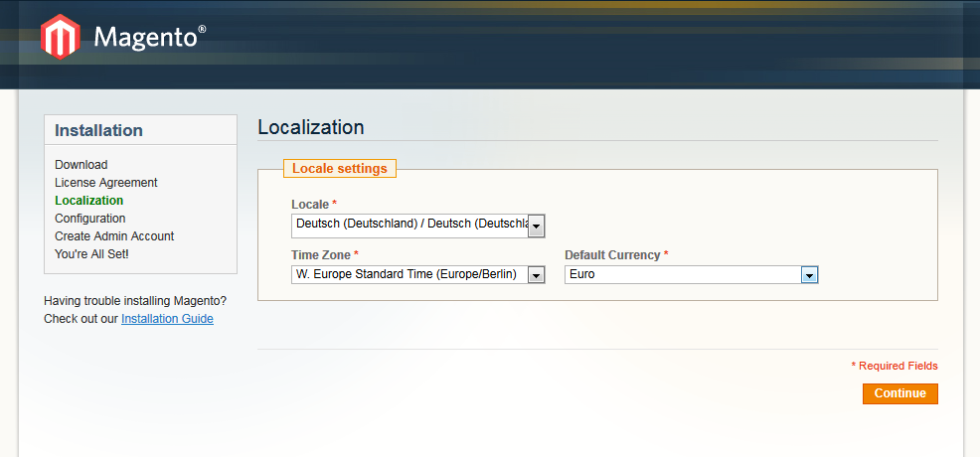The image size is (980, 457).
Task: Click the Required Fields note
Action: [895, 366]
